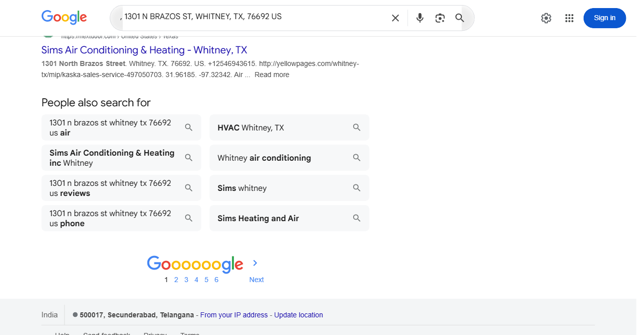Open search by image camera icon
Image resolution: width=644 pixels, height=335 pixels.
[440, 18]
